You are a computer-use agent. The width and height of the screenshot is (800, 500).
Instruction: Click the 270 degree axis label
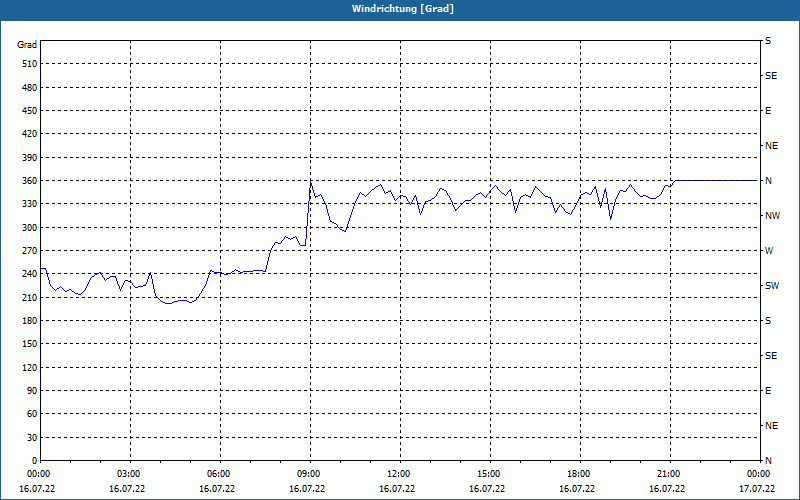point(29,251)
